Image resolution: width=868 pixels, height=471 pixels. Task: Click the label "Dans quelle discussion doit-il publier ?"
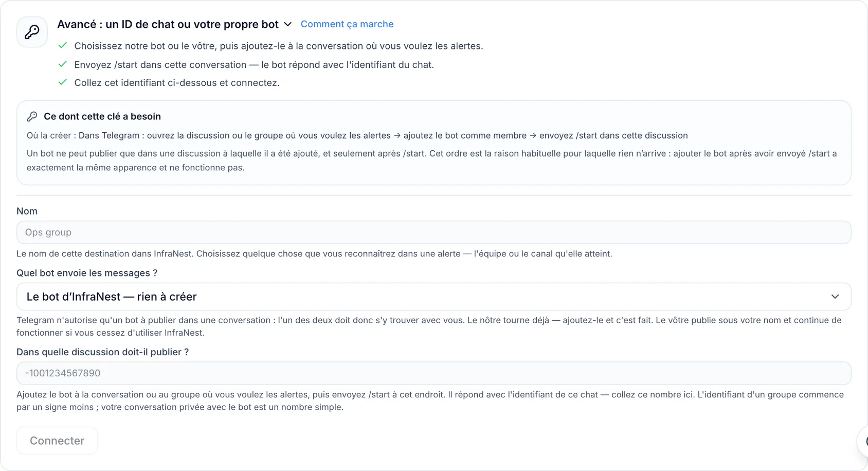pos(103,352)
